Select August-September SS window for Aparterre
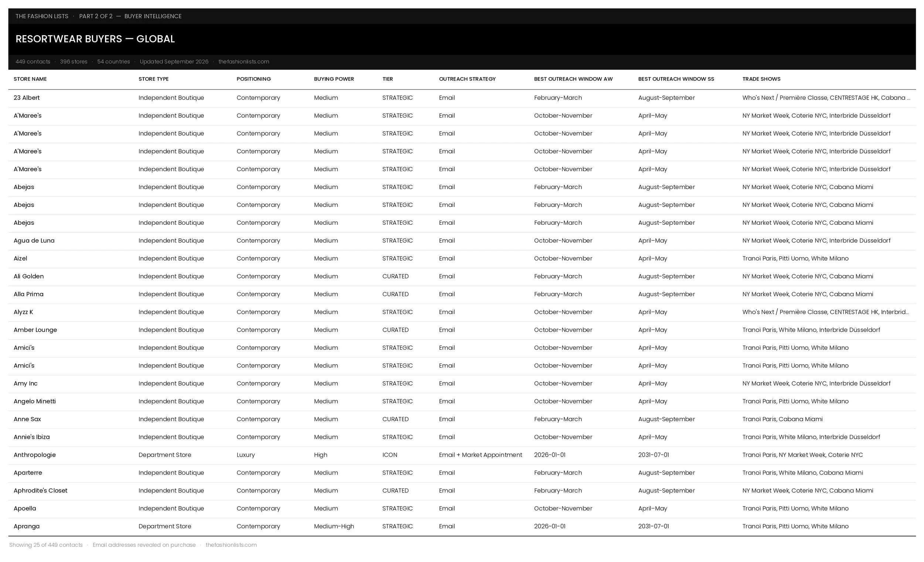 coord(666,473)
